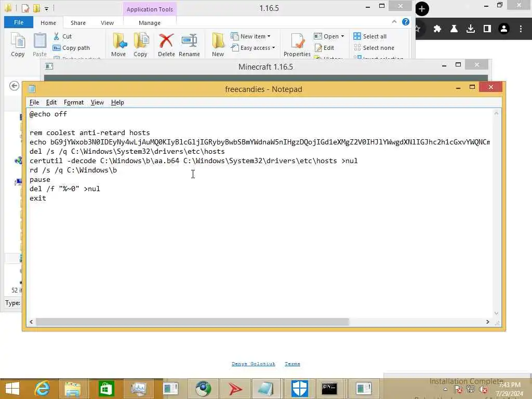This screenshot has height=399, width=532.
Task: Click Edit in the Explorer ribbon
Action: click(x=324, y=48)
